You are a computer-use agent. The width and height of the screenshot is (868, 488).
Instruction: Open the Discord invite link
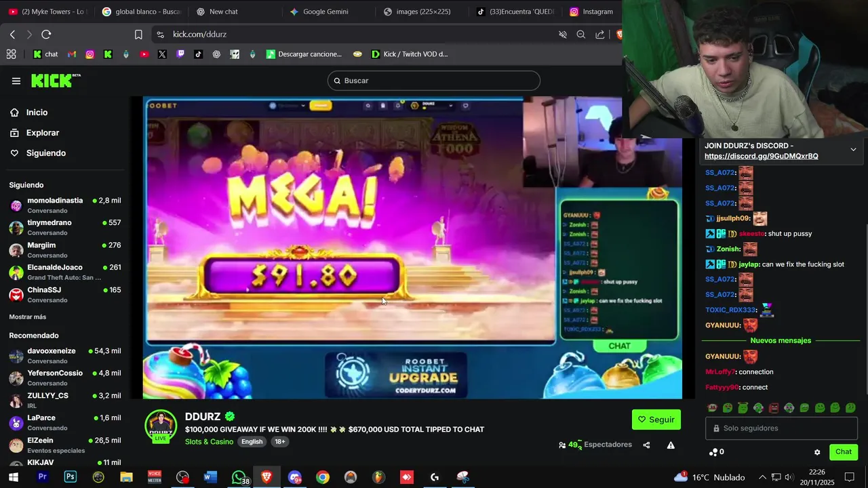(761, 156)
